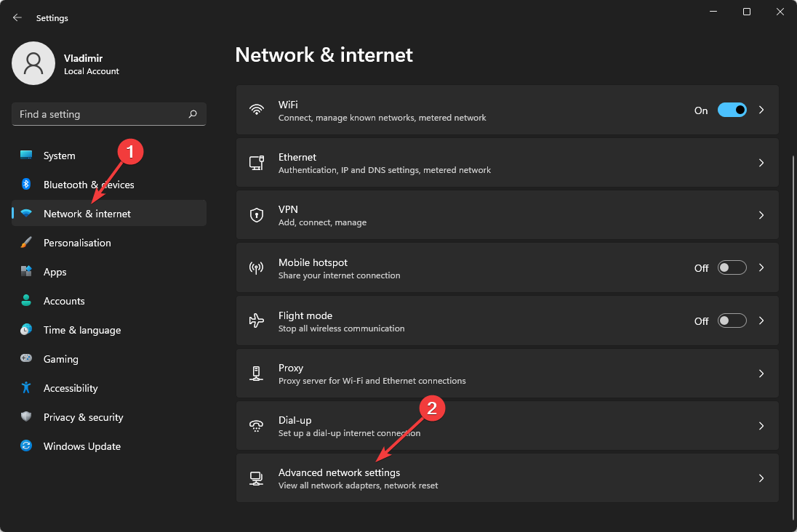This screenshot has height=532, width=797.
Task: Expand the Ethernet row chevron
Action: coord(761,163)
